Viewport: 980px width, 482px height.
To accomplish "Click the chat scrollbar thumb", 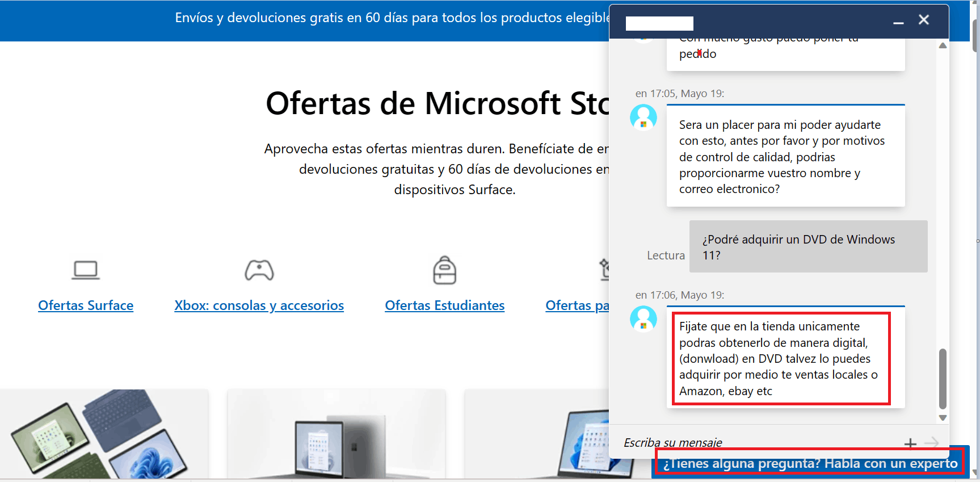I will (x=943, y=379).
